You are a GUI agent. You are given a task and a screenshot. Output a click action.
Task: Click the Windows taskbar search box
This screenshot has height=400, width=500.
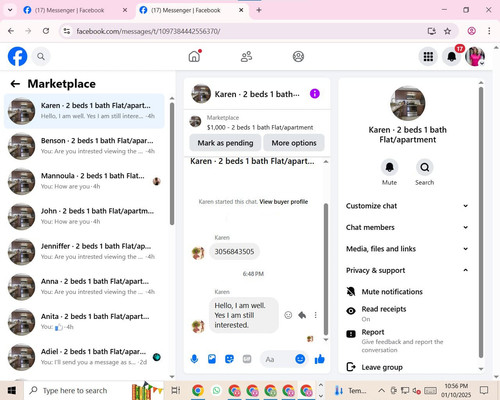[x=94, y=390]
